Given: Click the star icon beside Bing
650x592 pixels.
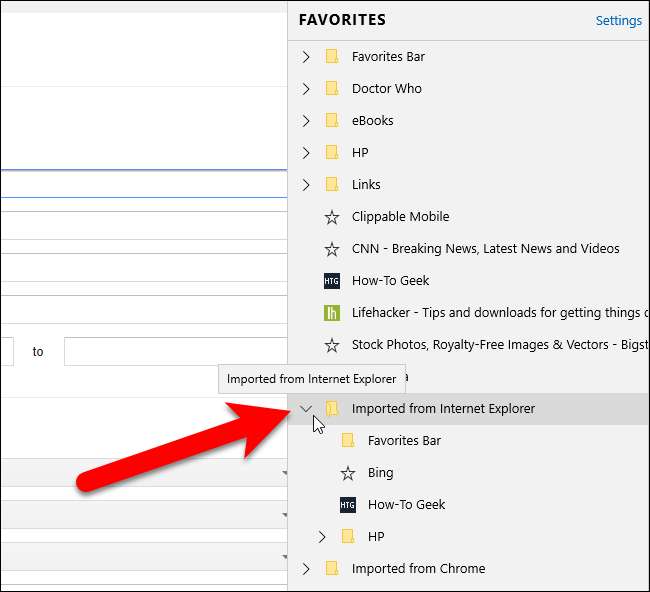Looking at the screenshot, I should pos(348,473).
